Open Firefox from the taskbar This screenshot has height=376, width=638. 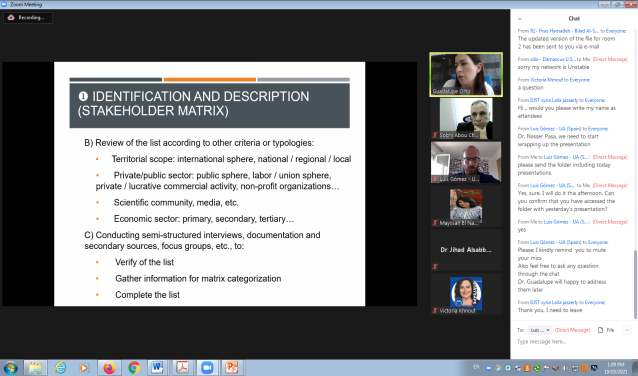109,367
